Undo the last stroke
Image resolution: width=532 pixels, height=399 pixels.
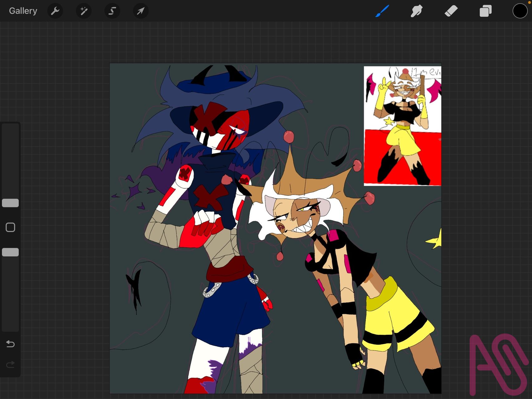pos(10,344)
